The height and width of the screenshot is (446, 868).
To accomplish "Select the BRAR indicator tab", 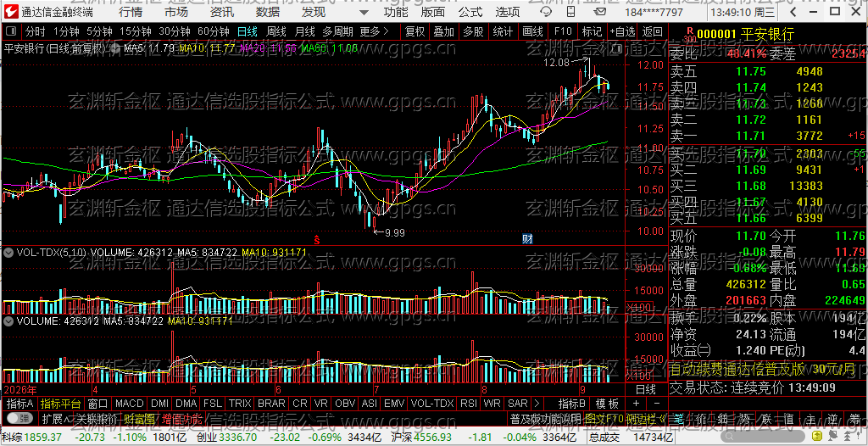I will (x=272, y=404).
